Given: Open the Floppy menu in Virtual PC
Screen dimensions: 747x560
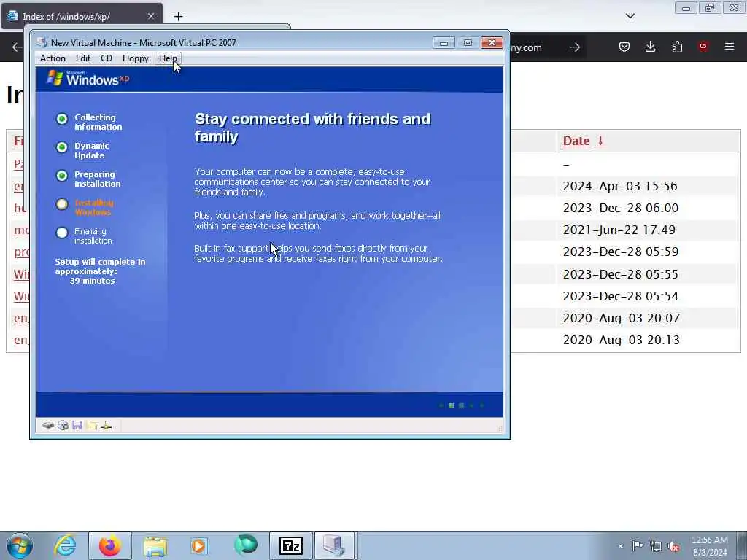Looking at the screenshot, I should coord(135,58).
